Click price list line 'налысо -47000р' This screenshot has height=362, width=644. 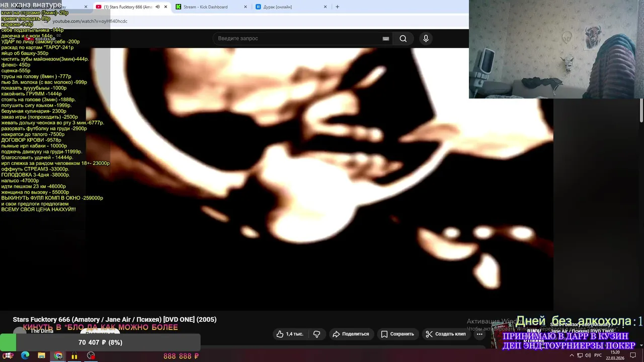[x=20, y=180]
